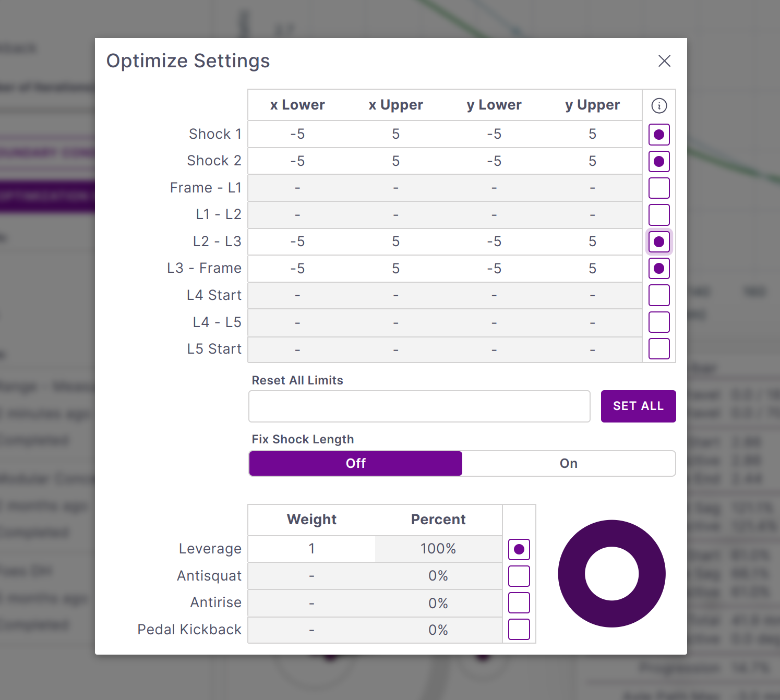Image resolution: width=780 pixels, height=700 pixels.
Task: Click the Shock 1 x Lower value
Action: [x=297, y=135]
